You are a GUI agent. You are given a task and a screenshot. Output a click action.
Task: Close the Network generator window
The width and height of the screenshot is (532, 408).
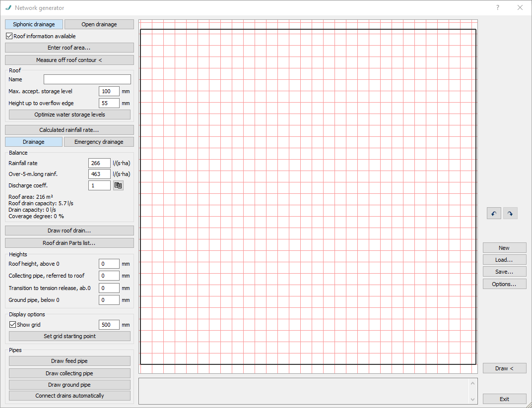(520, 7)
